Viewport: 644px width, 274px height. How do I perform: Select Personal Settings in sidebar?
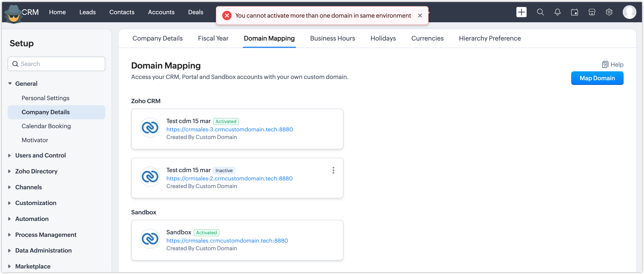click(x=45, y=98)
